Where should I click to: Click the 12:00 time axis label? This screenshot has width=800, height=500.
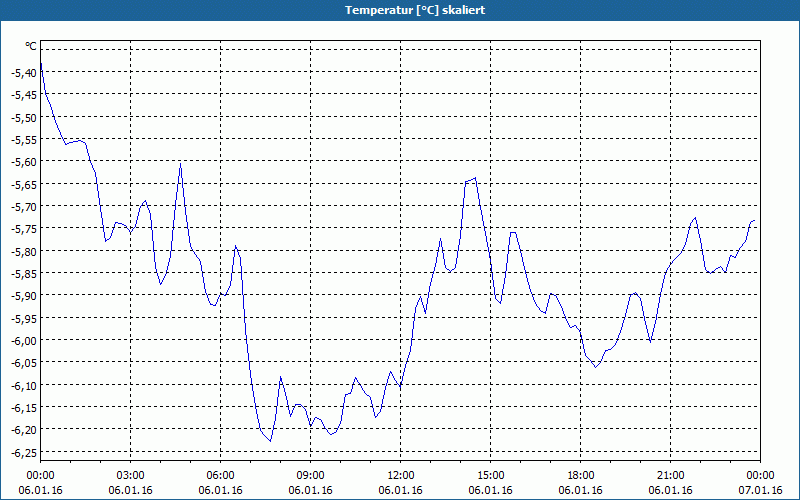pyautogui.click(x=401, y=476)
